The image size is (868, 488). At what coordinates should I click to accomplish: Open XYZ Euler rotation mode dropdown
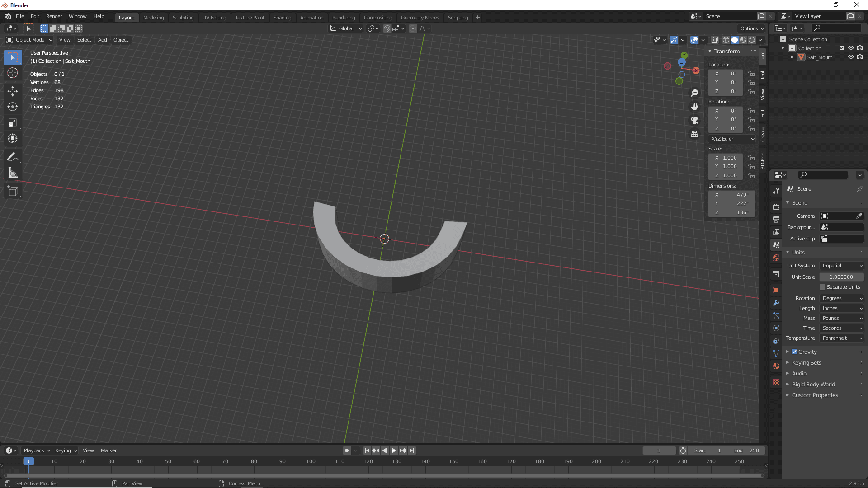point(732,139)
